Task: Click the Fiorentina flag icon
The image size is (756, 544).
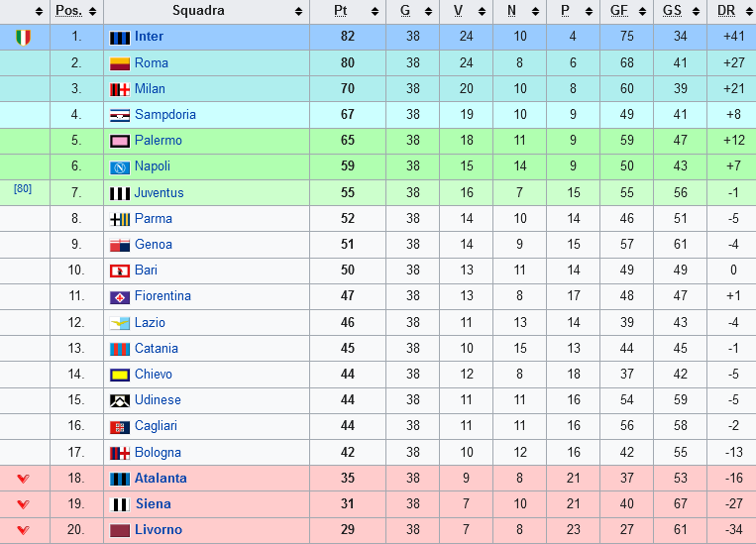Action: [120, 297]
